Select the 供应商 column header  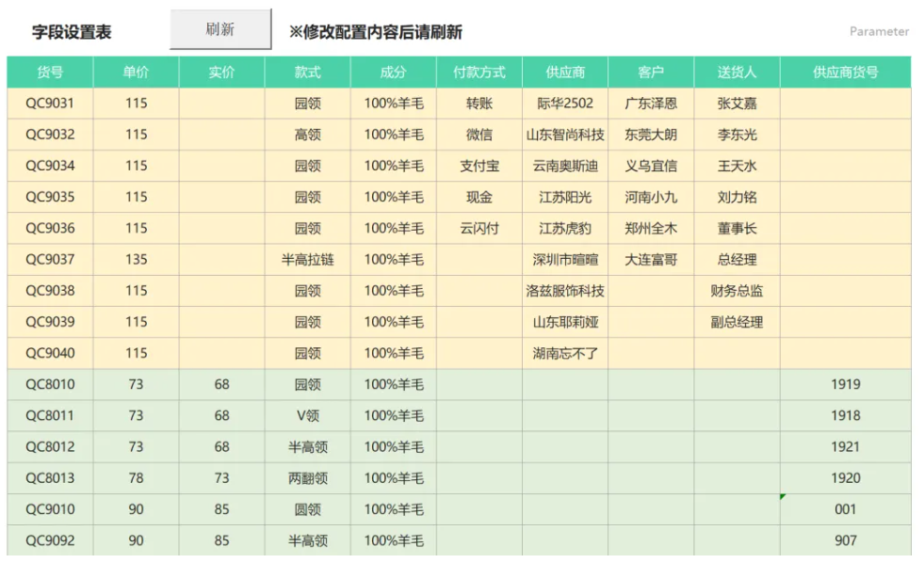(x=565, y=72)
